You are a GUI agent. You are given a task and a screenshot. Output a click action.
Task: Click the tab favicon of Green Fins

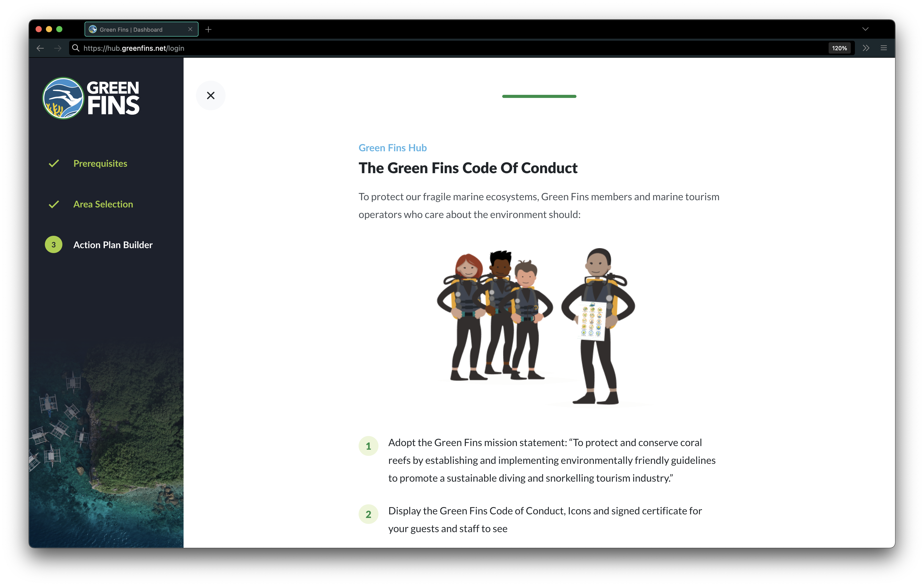[93, 30]
